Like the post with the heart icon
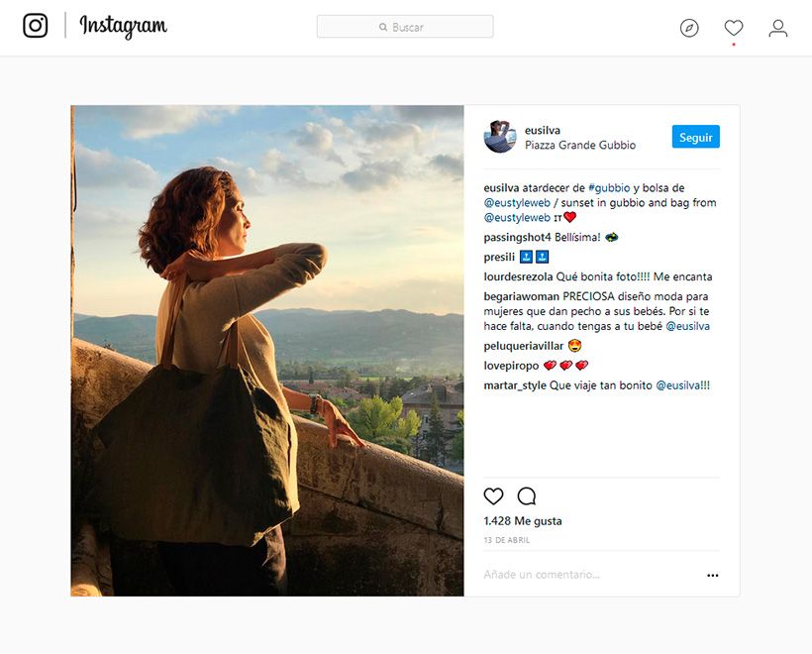Screen dimensions: 812x654 point(493,495)
